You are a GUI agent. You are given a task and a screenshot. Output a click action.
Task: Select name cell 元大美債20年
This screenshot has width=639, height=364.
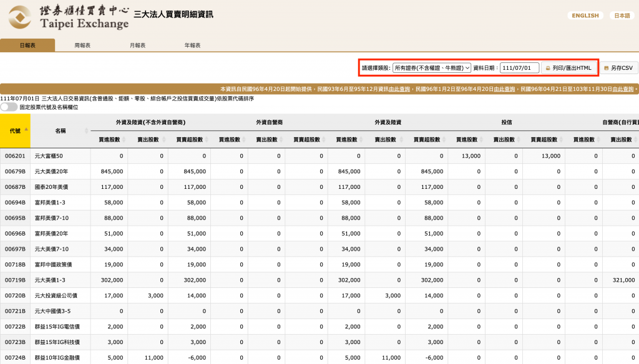(x=61, y=171)
